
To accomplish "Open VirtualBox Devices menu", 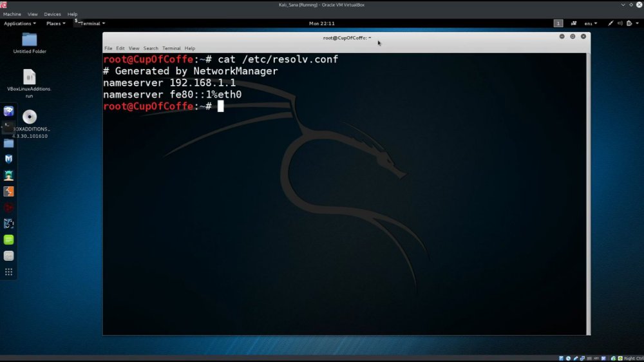I will point(52,14).
